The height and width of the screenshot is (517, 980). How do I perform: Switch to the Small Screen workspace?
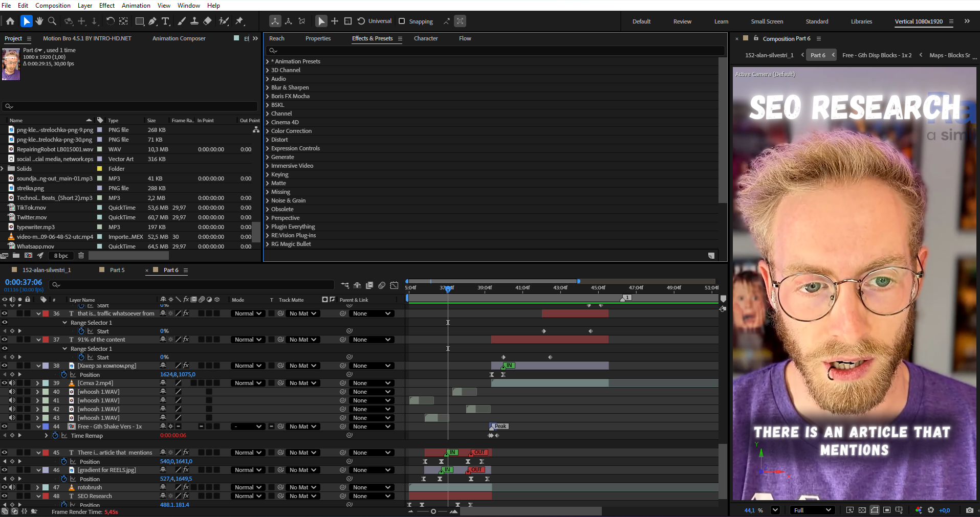point(767,21)
